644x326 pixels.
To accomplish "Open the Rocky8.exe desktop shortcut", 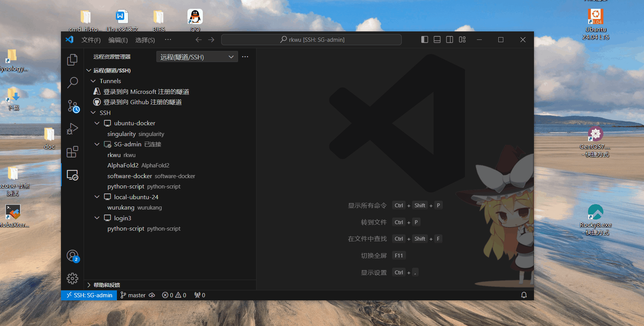I will click(x=595, y=220).
